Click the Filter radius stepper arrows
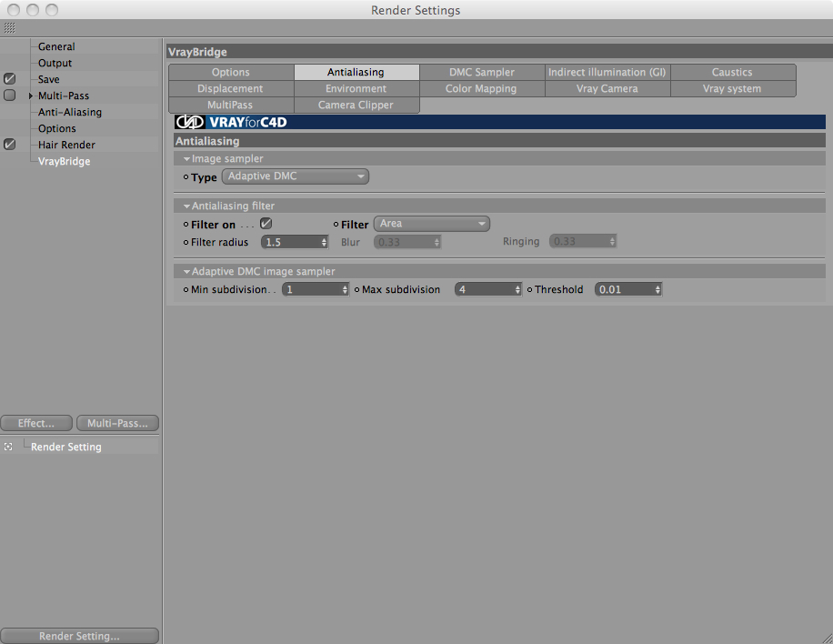 (x=324, y=242)
